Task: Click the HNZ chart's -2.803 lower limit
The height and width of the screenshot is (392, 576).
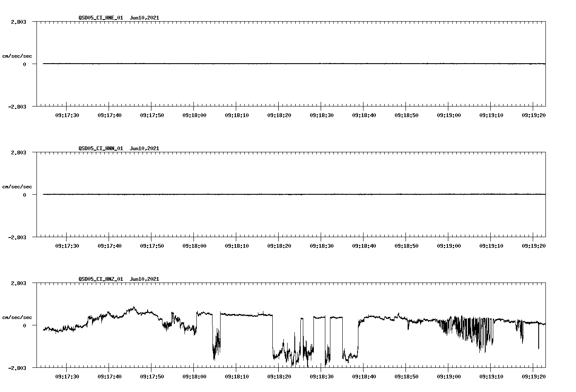Action: click(17, 368)
